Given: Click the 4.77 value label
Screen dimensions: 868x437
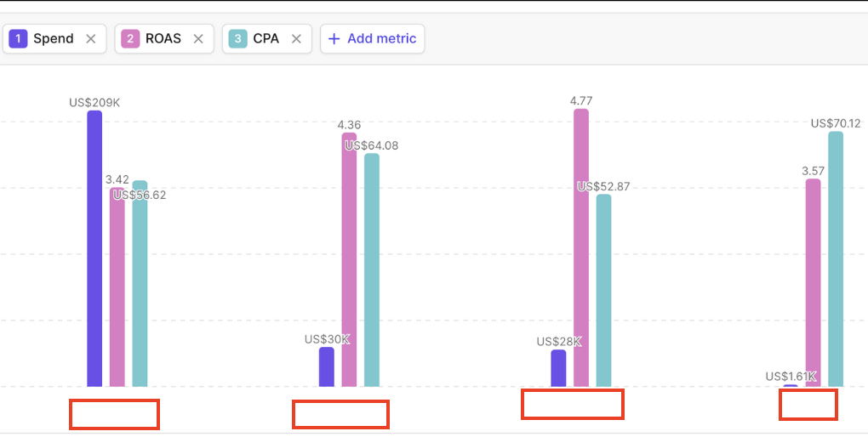Looking at the screenshot, I should 581,100.
